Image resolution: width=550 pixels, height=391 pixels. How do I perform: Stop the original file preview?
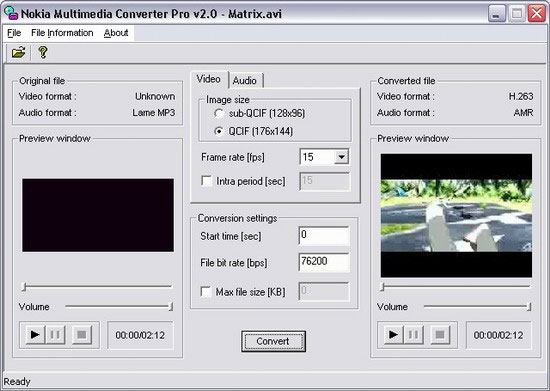click(82, 335)
